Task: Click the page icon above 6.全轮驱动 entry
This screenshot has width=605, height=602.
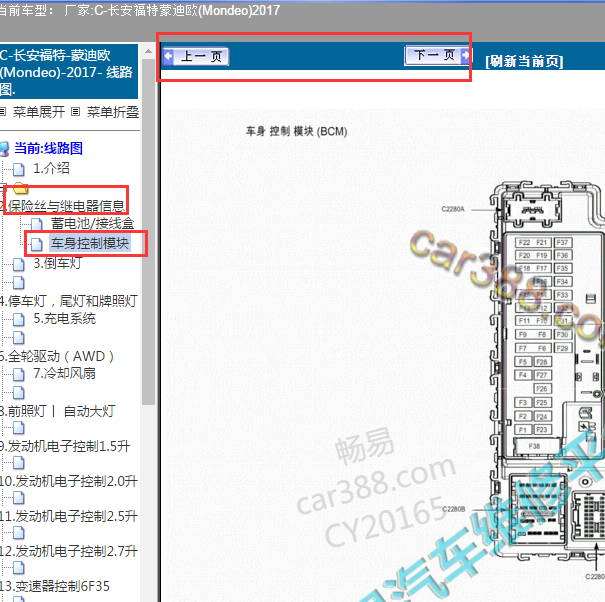Action: point(19,338)
